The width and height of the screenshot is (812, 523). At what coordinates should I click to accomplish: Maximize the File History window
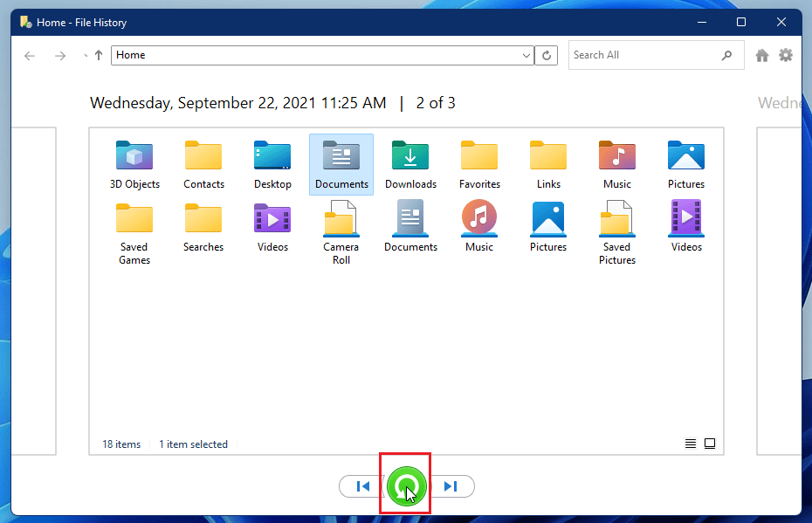point(741,23)
